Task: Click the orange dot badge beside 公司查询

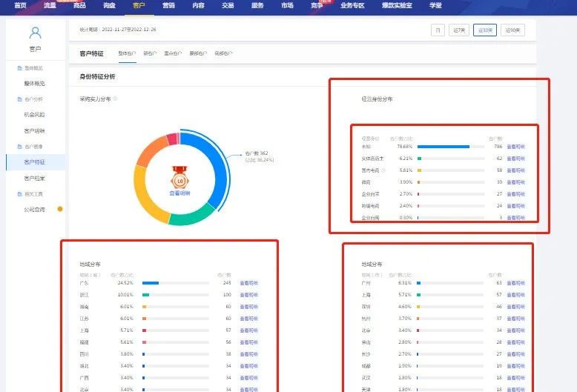Action: [x=60, y=209]
